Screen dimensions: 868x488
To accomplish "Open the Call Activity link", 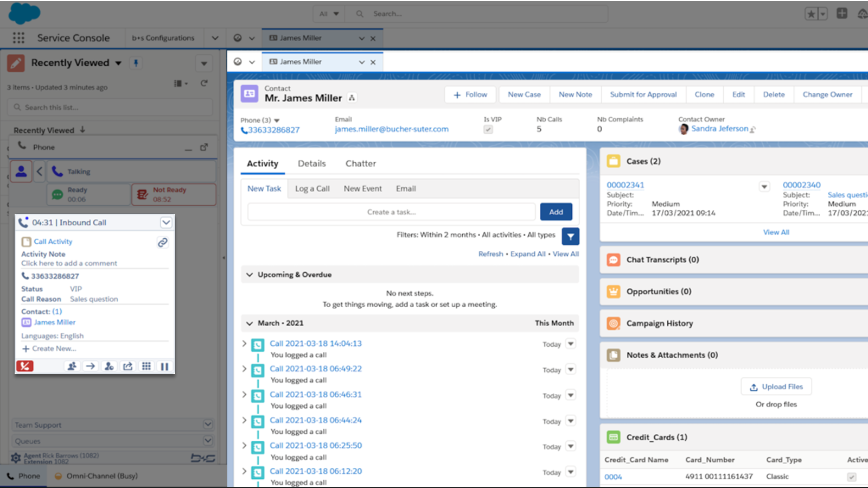I will [53, 242].
